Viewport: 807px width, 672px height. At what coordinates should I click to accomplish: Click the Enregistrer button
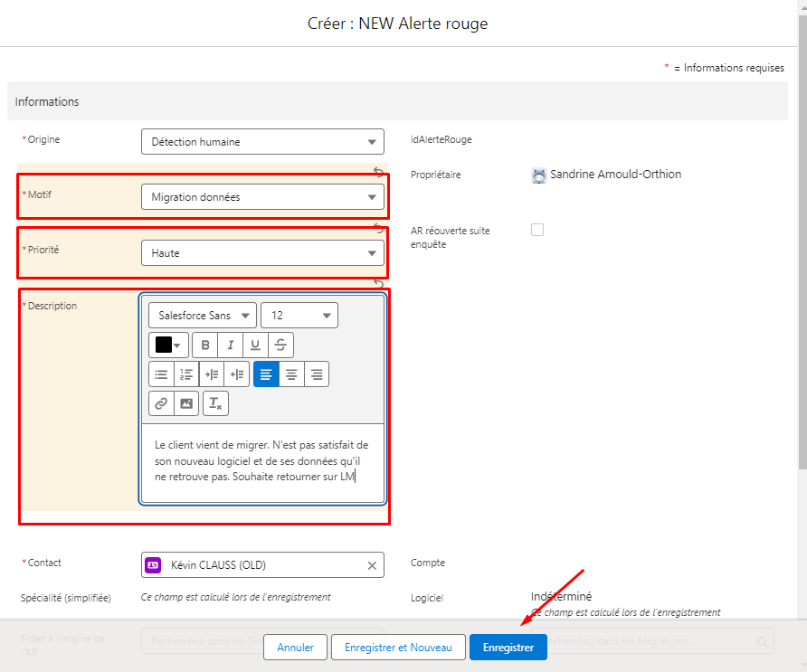(x=508, y=648)
